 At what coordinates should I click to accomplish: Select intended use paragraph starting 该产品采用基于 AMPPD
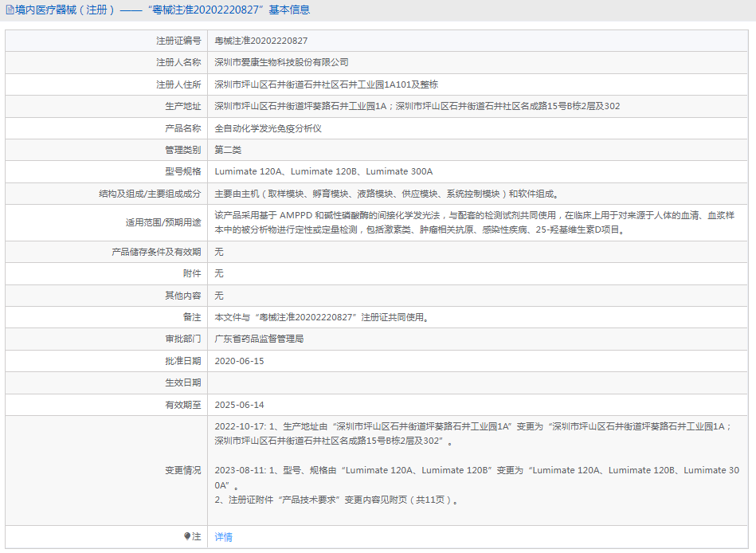tap(475, 223)
